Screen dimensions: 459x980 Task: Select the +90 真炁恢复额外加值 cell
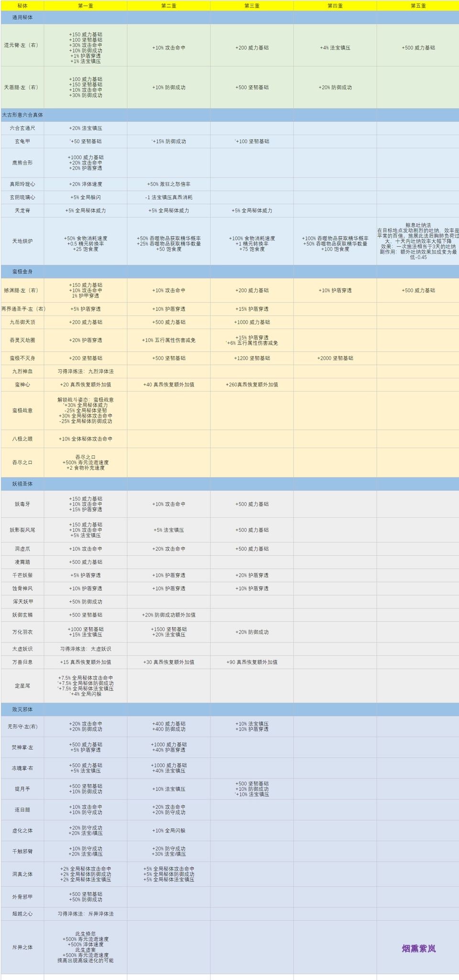click(x=252, y=662)
